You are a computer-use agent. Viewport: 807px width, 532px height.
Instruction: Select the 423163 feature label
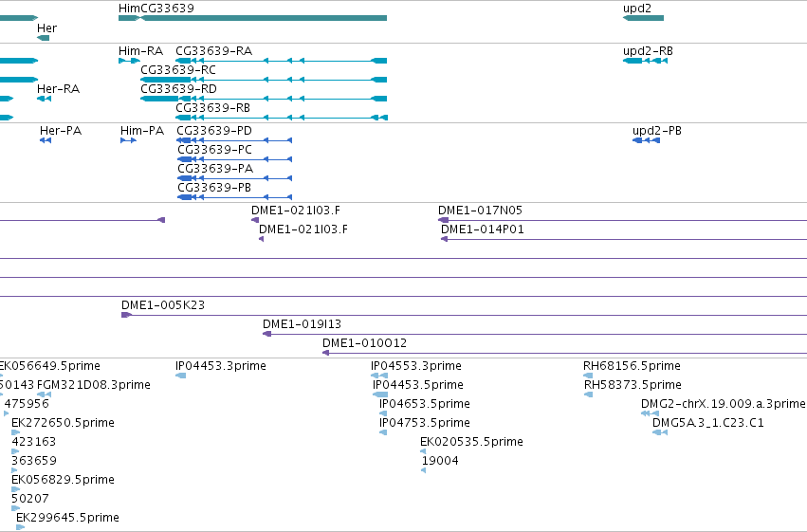(x=33, y=442)
